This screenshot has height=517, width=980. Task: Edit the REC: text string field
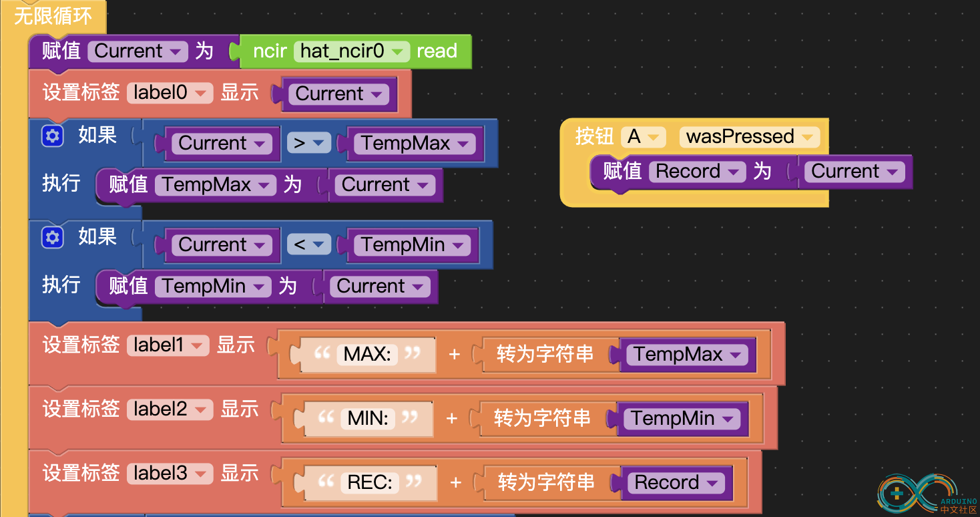coord(370,483)
